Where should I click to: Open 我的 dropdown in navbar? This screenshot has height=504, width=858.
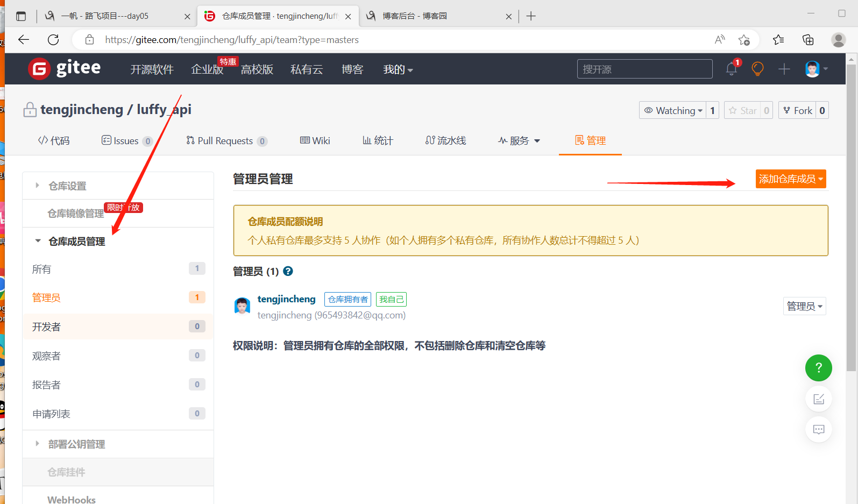click(x=398, y=69)
